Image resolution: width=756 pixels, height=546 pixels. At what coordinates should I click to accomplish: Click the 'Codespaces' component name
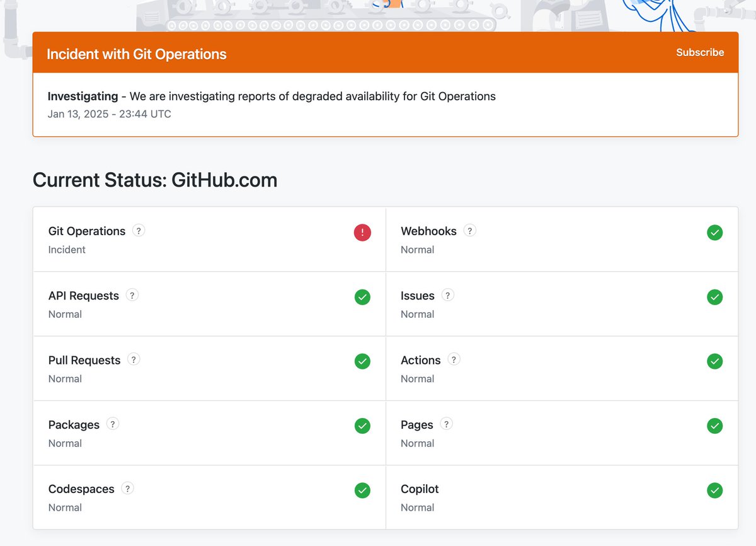81,489
